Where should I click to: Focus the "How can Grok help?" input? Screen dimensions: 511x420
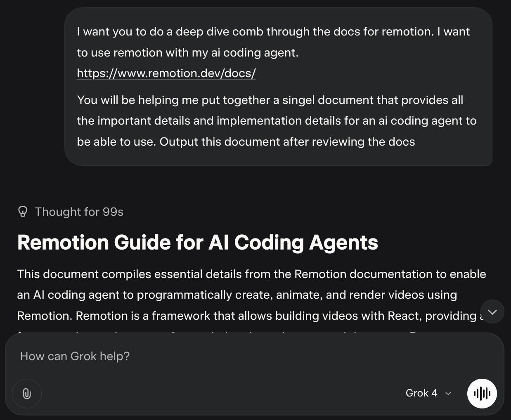(x=206, y=356)
